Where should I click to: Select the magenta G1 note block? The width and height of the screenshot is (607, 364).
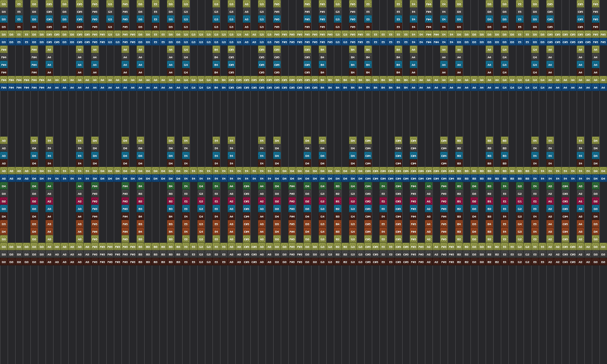pyautogui.click(x=520, y=201)
